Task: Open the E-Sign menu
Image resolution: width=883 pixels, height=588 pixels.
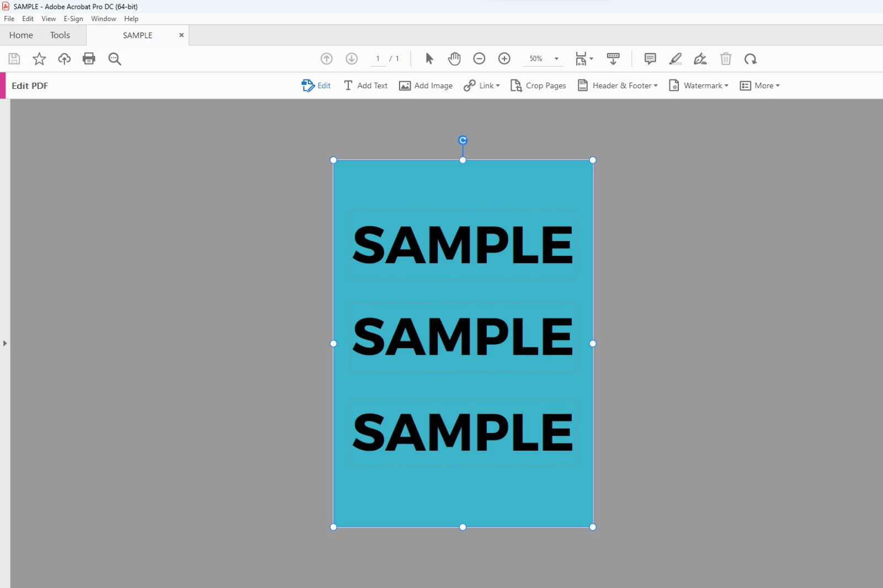Action: [73, 18]
